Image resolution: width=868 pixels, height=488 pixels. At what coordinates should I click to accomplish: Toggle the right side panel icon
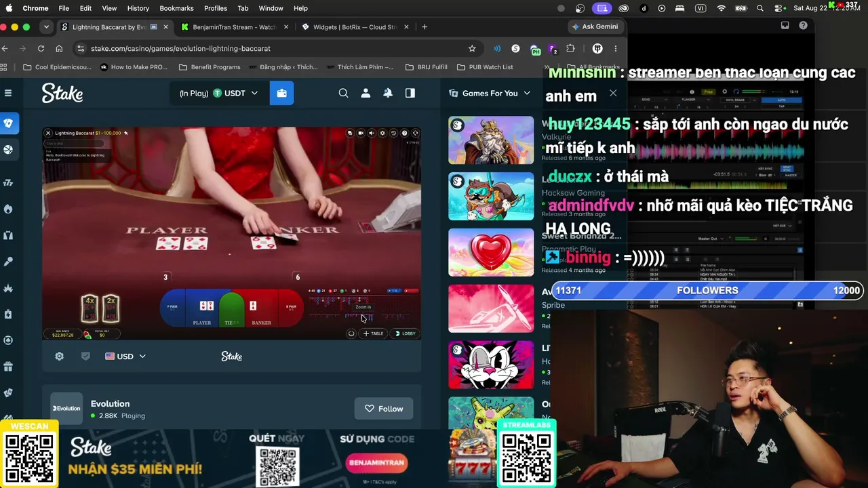click(410, 93)
